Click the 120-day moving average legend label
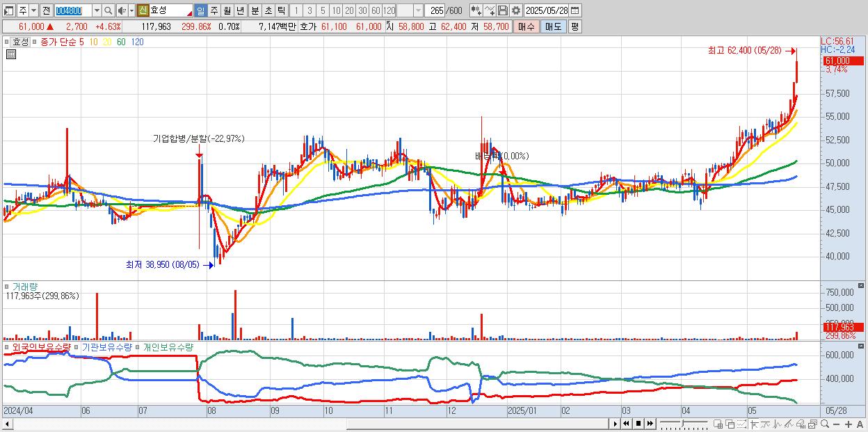Screen dimensions: 868x432 point(137,42)
